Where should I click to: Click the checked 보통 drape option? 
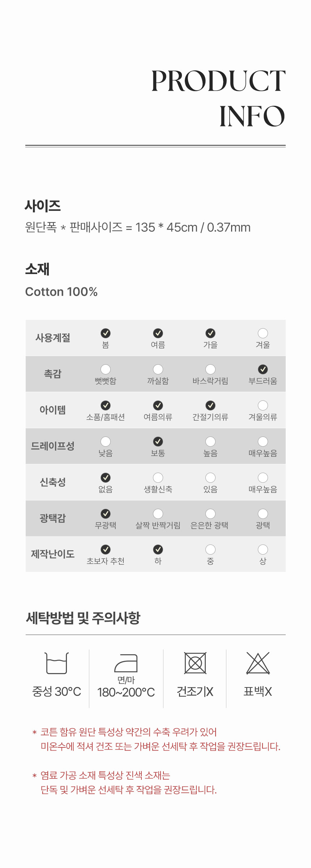pyautogui.click(x=158, y=441)
